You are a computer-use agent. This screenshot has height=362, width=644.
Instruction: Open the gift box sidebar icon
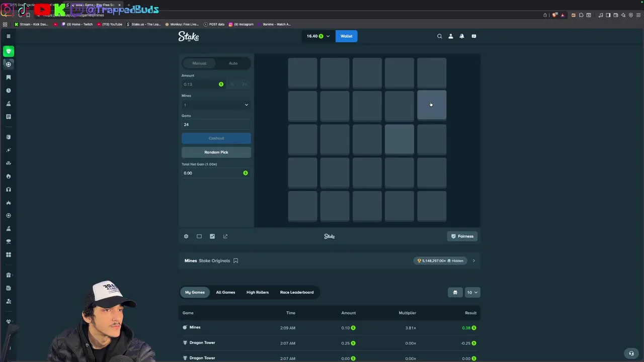click(9, 275)
